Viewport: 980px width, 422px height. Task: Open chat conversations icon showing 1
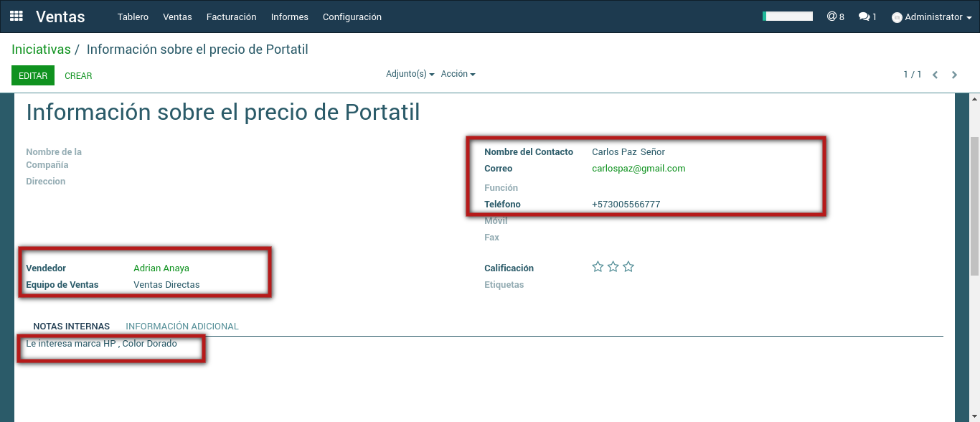click(x=867, y=17)
